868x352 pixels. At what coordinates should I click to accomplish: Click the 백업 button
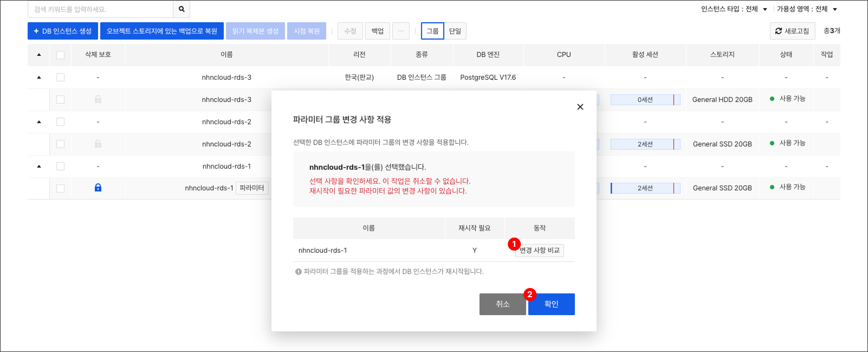(378, 31)
